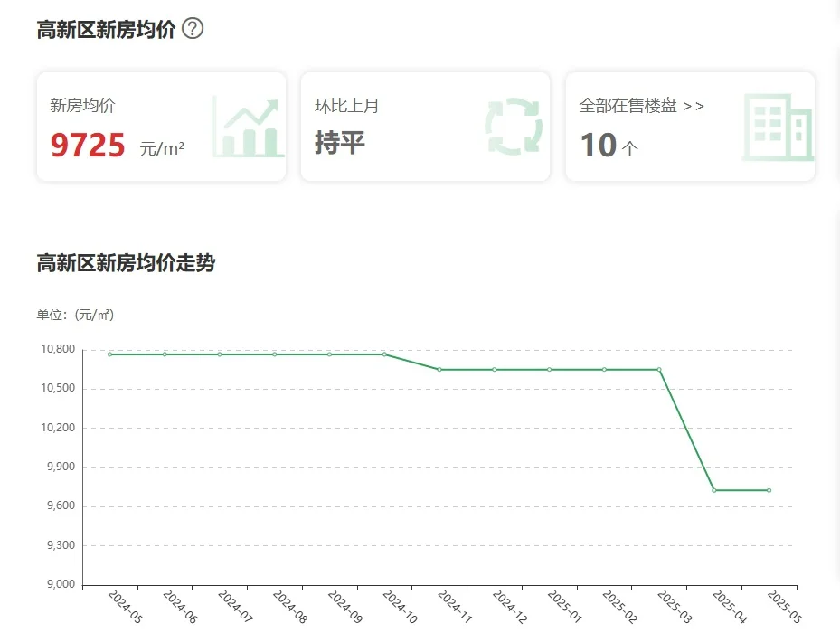Click the 持平 month-over-month text
This screenshot has width=840, height=642.
click(340, 143)
